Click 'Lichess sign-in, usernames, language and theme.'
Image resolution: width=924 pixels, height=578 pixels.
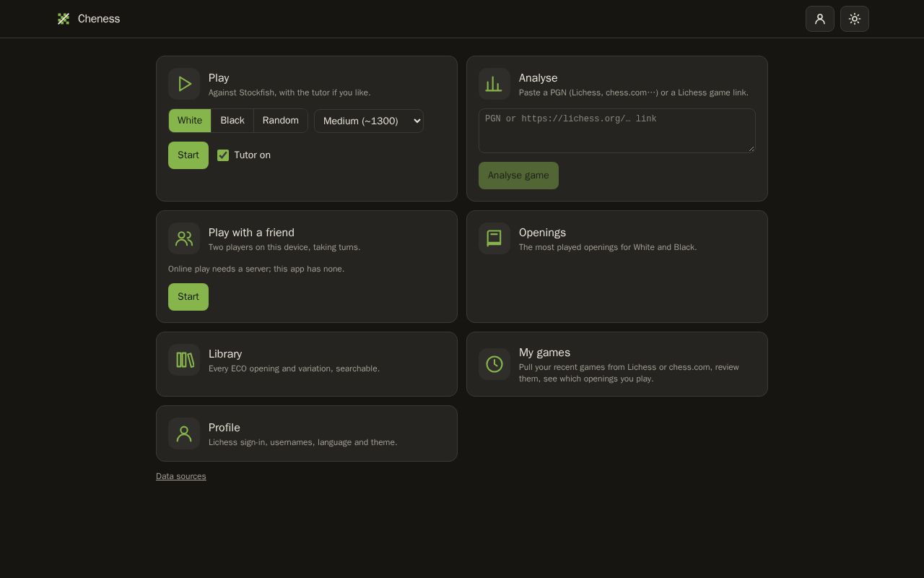[x=302, y=442]
